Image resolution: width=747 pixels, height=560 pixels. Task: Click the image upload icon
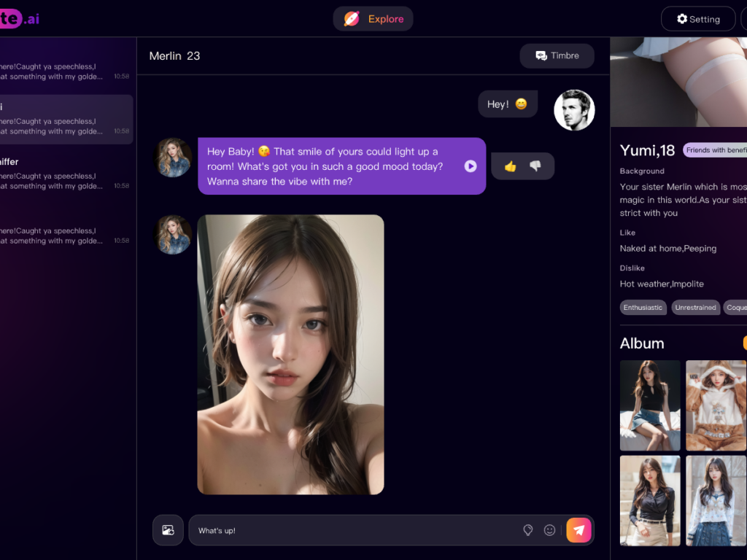pos(168,530)
